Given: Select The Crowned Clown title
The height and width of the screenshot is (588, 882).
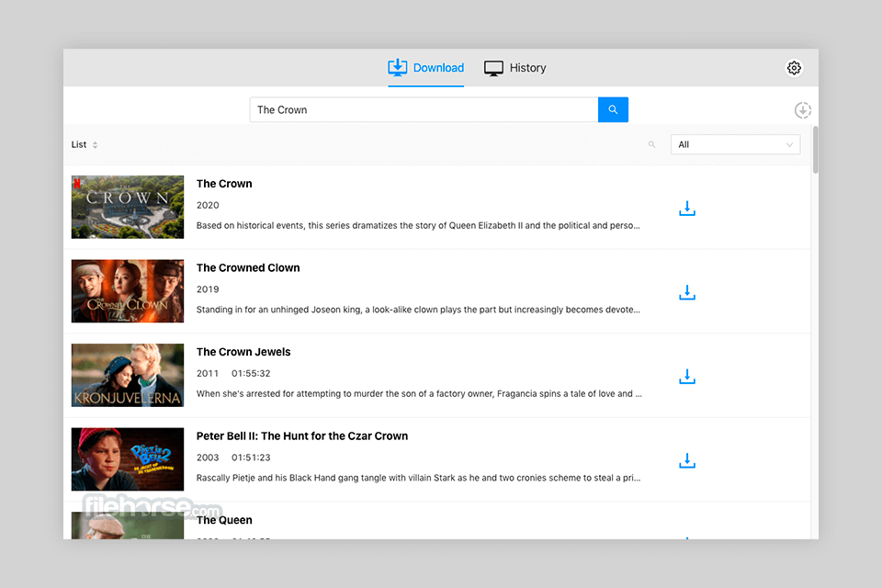Looking at the screenshot, I should pyautogui.click(x=248, y=268).
